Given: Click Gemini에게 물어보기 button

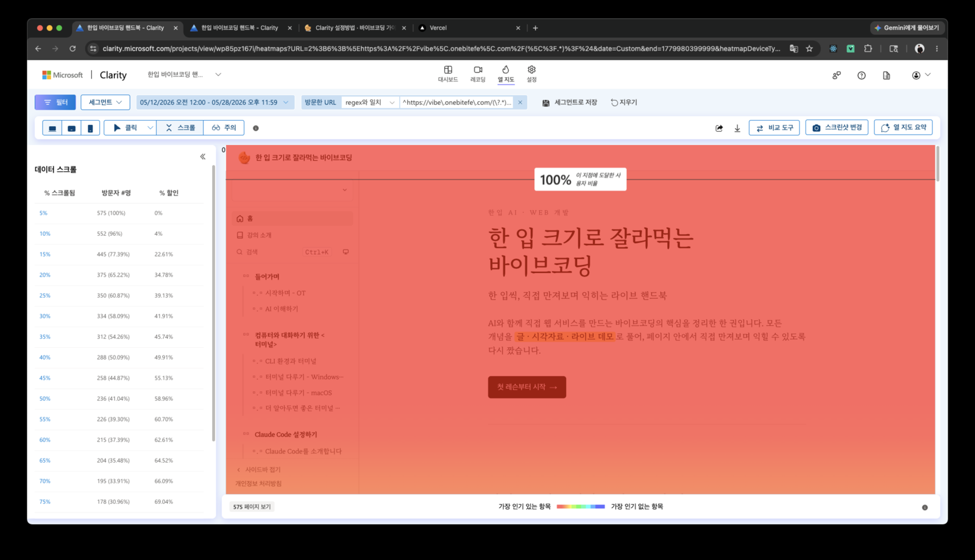Looking at the screenshot, I should point(907,28).
